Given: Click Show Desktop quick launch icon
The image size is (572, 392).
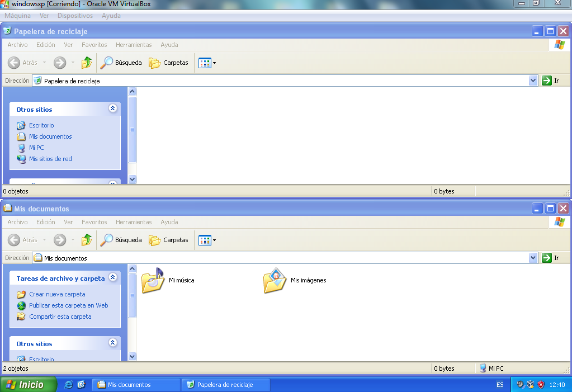Looking at the screenshot, I should (81, 384).
